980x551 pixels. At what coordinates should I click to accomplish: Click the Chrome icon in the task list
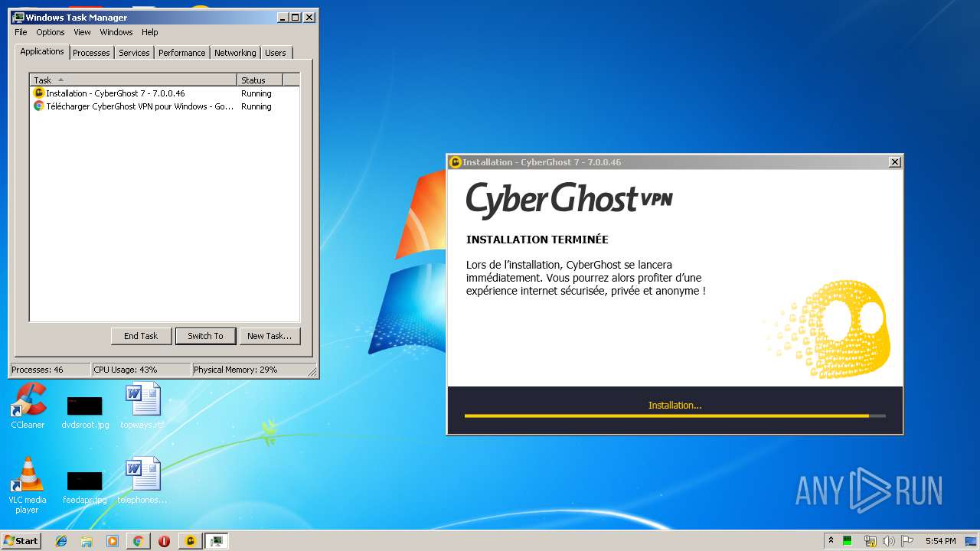[x=39, y=106]
